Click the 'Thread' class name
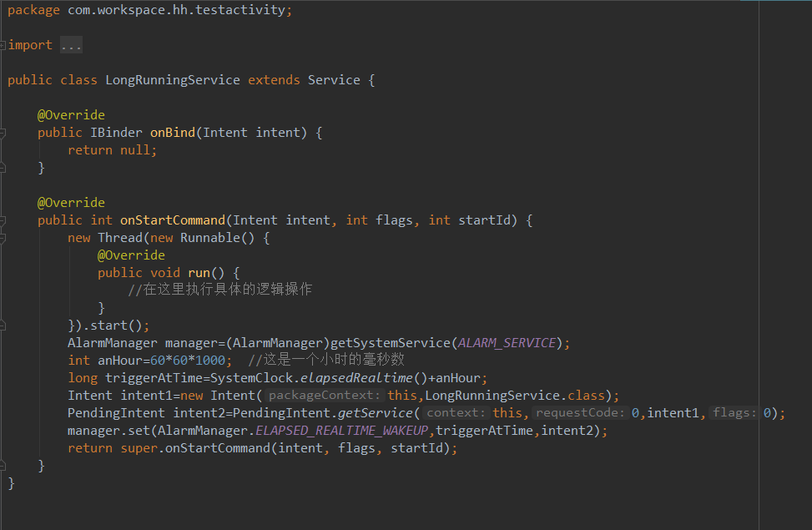The width and height of the screenshot is (812, 530). [x=120, y=238]
